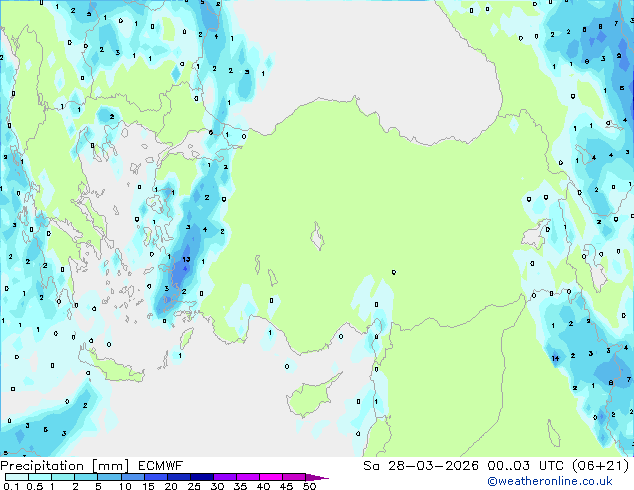Click the above-50 arrow at the legend end
Image resolution: width=634 pixels, height=490 pixels.
[317, 478]
